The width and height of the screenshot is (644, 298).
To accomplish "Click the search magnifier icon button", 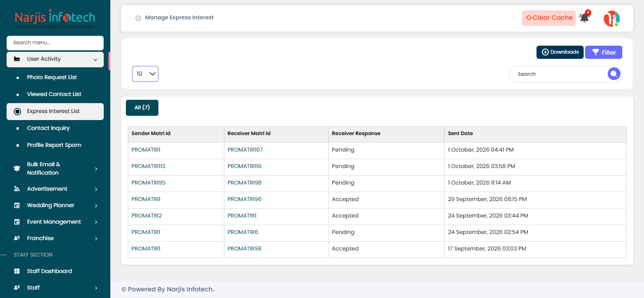I will [x=613, y=74].
